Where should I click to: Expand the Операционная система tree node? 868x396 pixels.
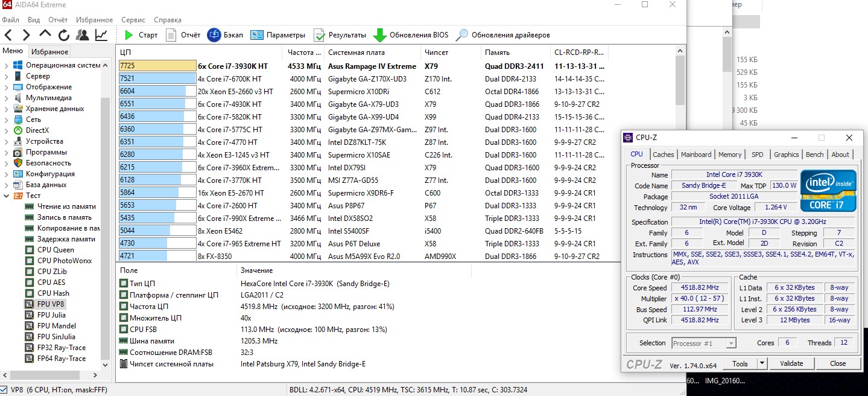click(x=7, y=65)
